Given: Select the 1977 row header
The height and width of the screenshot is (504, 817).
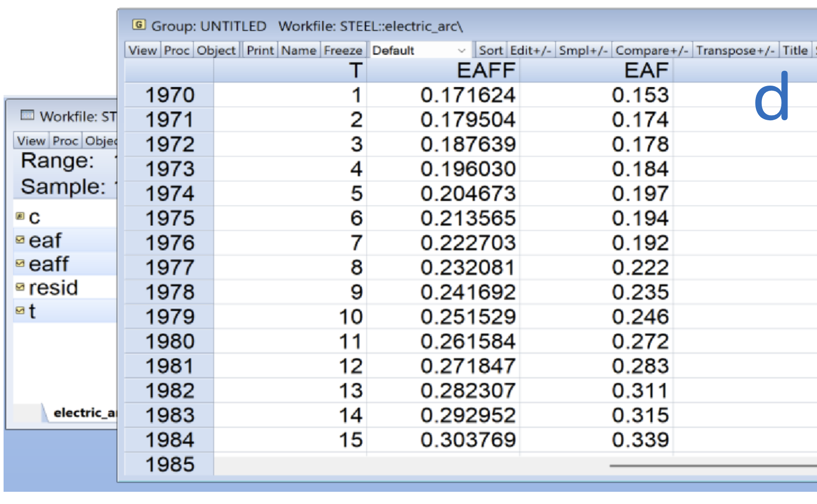Looking at the screenshot, I should (x=169, y=268).
